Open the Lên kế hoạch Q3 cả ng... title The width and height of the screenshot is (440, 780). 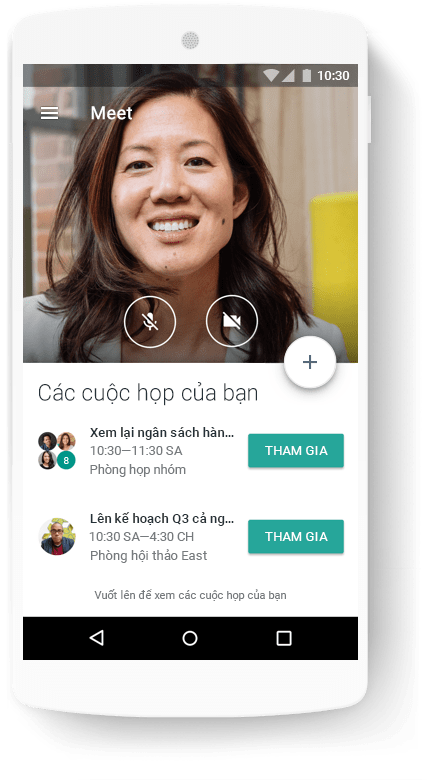point(162,519)
